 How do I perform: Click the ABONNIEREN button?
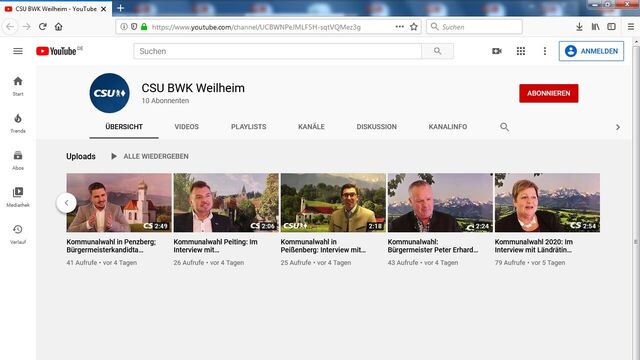[x=549, y=93]
